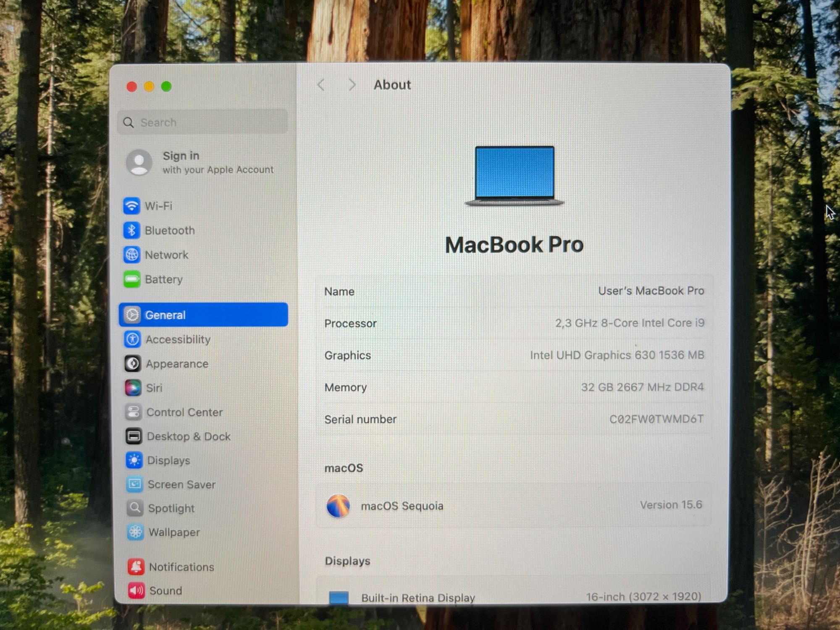
Task: Close the System Settings window
Action: click(x=132, y=87)
